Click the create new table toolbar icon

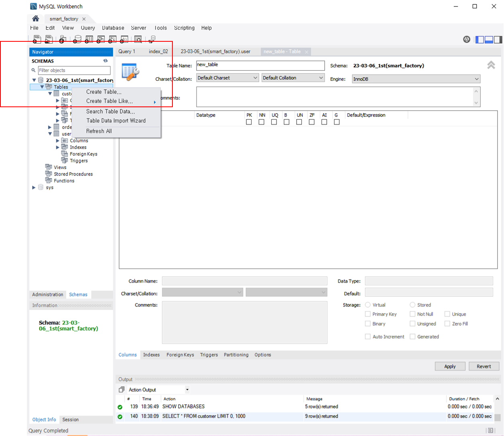(89, 39)
